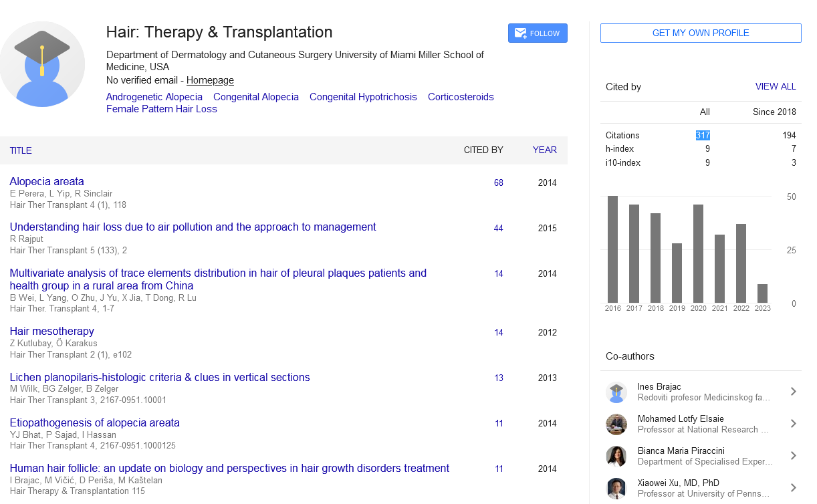Click the Follow envelope icon
817x504 pixels.
519,33
